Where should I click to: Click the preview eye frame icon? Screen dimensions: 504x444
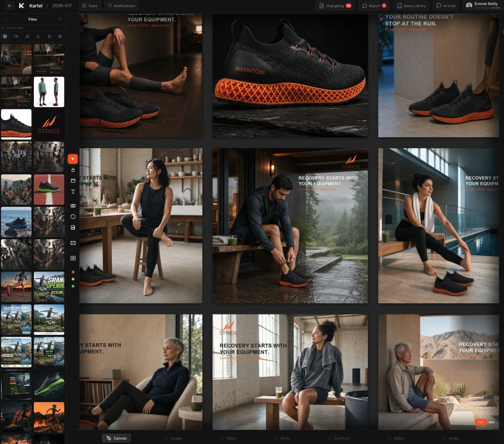(x=73, y=258)
